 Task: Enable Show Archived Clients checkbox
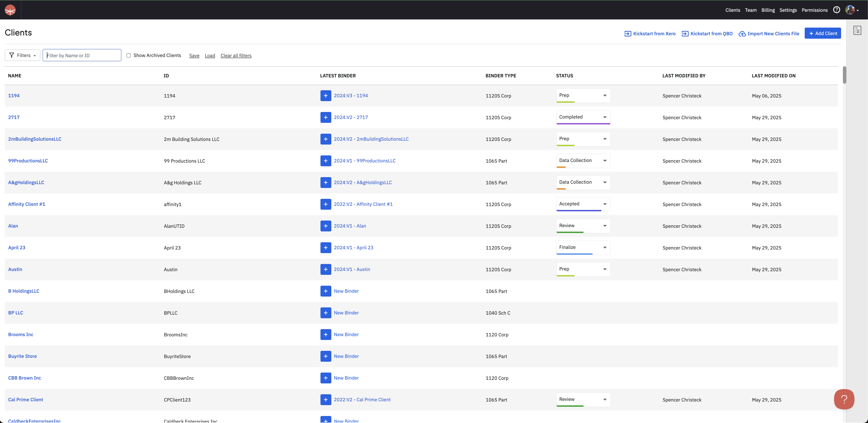click(x=128, y=55)
